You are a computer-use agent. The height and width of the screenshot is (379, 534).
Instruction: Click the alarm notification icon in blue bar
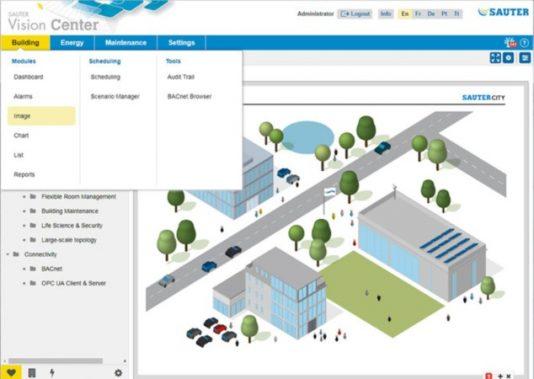click(x=511, y=43)
